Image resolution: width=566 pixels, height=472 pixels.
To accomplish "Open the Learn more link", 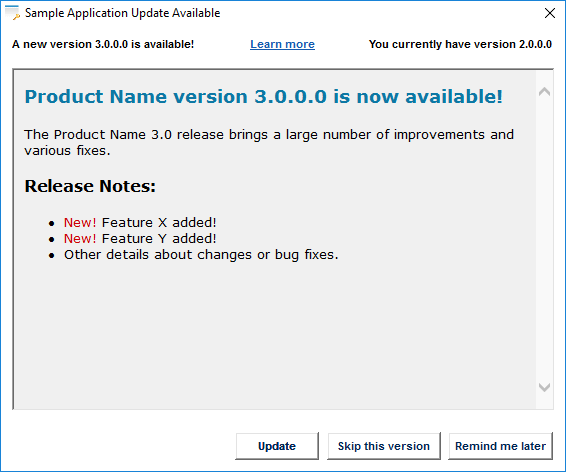I will click(282, 44).
